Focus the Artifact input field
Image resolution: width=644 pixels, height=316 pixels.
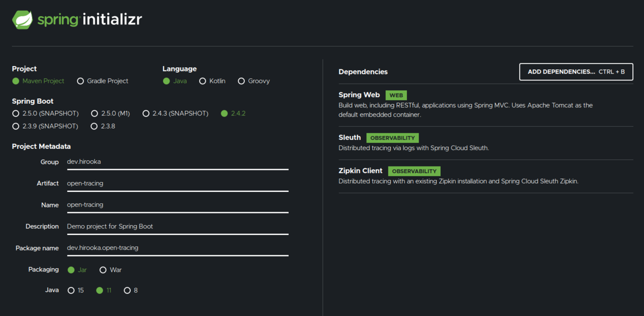tap(177, 183)
